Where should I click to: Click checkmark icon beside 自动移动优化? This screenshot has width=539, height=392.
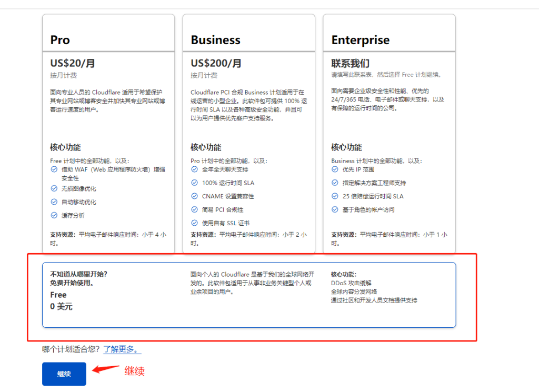click(54, 202)
